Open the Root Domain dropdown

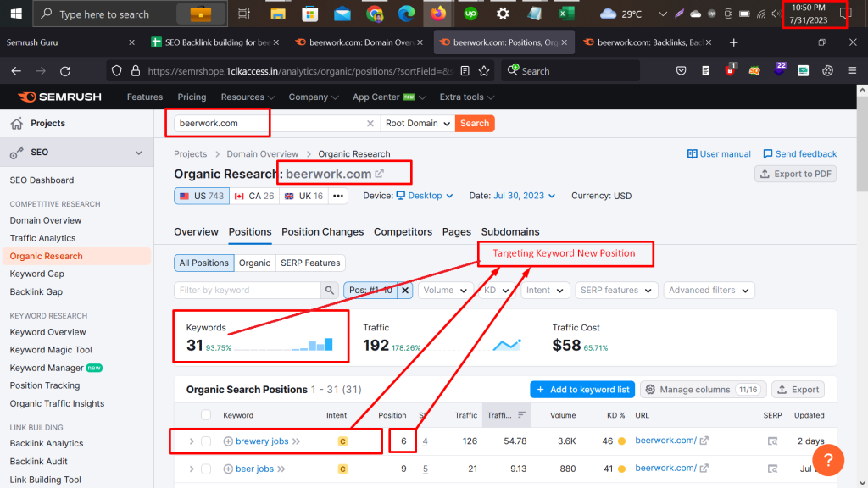tap(417, 124)
